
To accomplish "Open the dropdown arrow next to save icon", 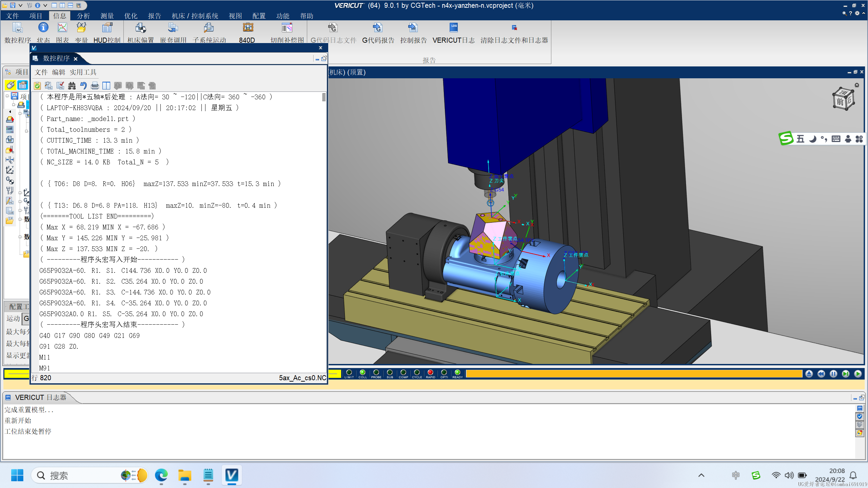I will click(x=20, y=5).
